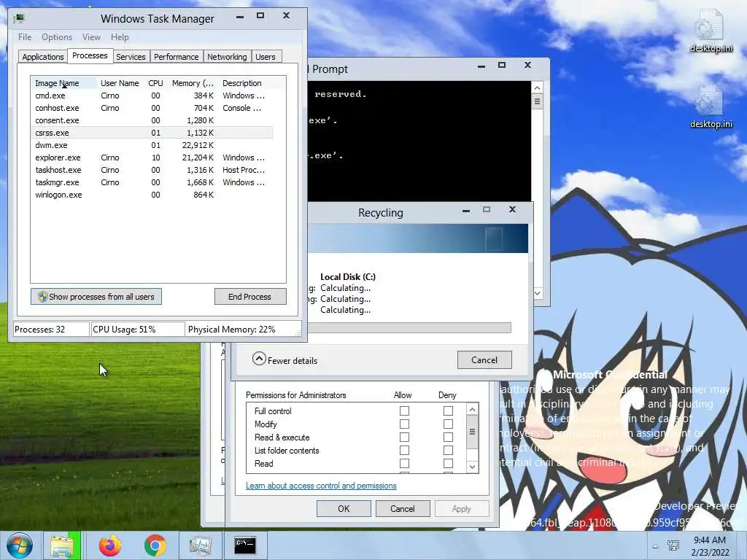Check Allow for Read permission
The height and width of the screenshot is (560, 747).
pyautogui.click(x=404, y=463)
